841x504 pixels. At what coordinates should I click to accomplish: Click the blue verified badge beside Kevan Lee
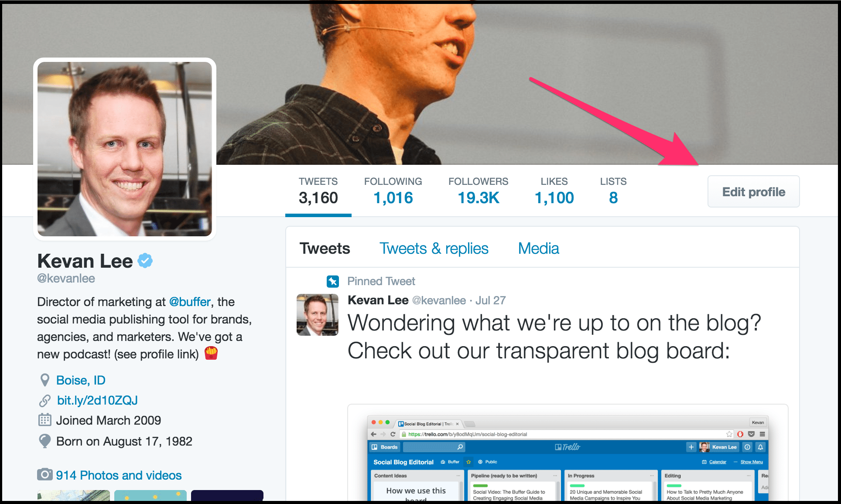tap(145, 261)
